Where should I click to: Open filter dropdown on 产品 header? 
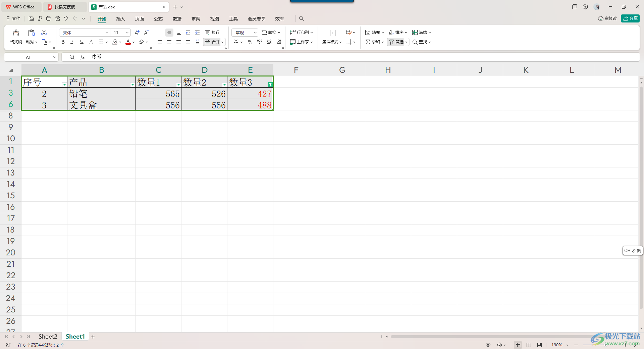click(132, 85)
